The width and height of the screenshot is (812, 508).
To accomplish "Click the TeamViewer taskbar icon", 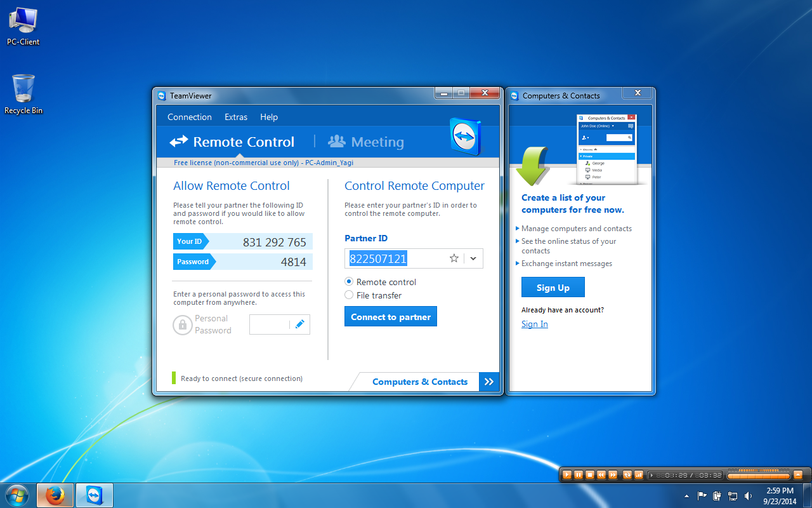I will tap(95, 495).
